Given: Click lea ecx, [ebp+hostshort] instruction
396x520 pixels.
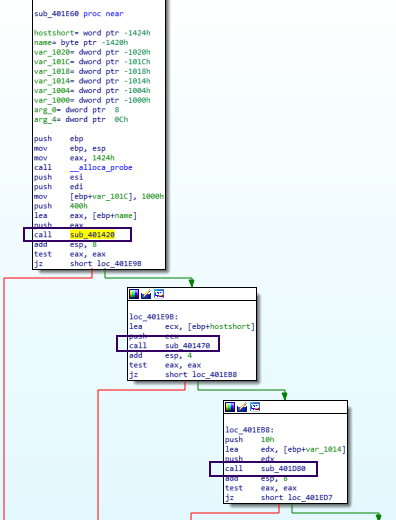Looking at the screenshot, I should (x=192, y=326).
